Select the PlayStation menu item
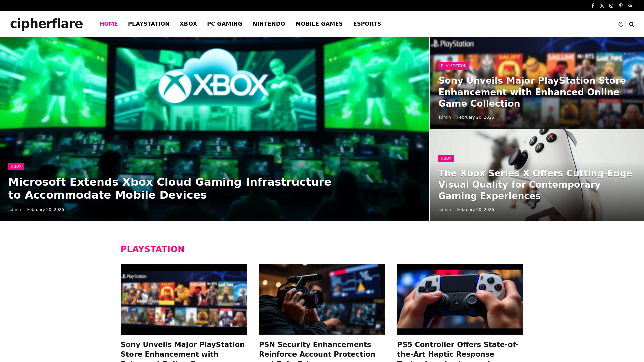Image resolution: width=644 pixels, height=362 pixels. pyautogui.click(x=149, y=24)
